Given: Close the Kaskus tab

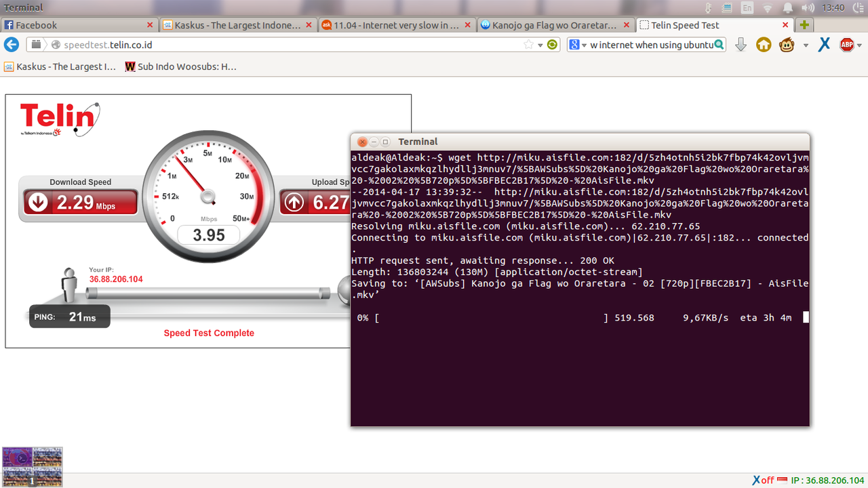Looking at the screenshot, I should coord(309,25).
